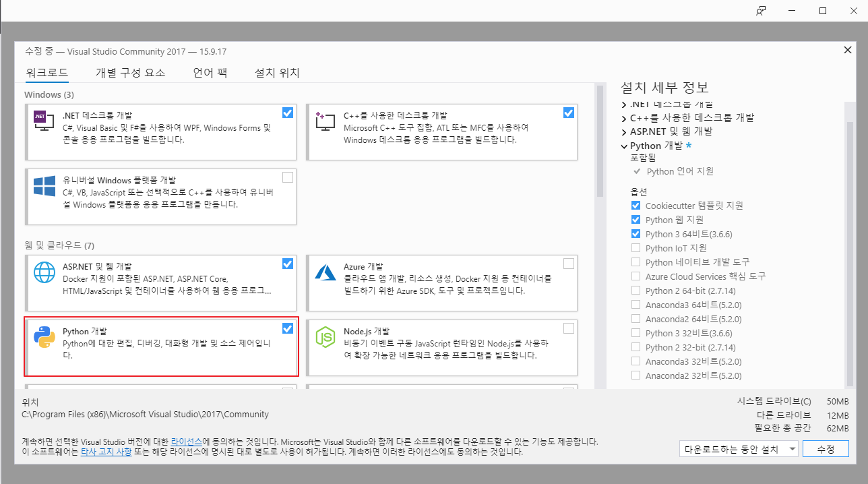Uncheck the ASP.NET 및 웹 개발 checkbox
Image resolution: width=868 pixels, height=484 pixels.
tap(288, 264)
